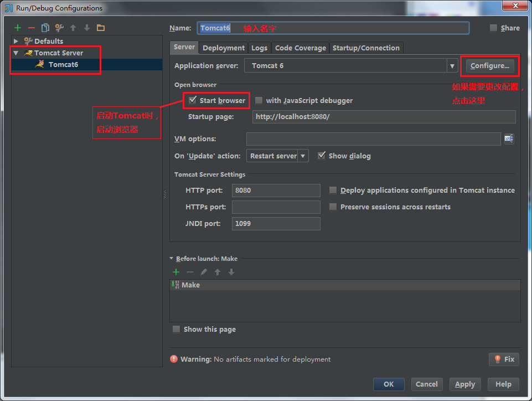This screenshot has height=401, width=532.
Task: Click Make task icon in list
Action: click(175, 285)
